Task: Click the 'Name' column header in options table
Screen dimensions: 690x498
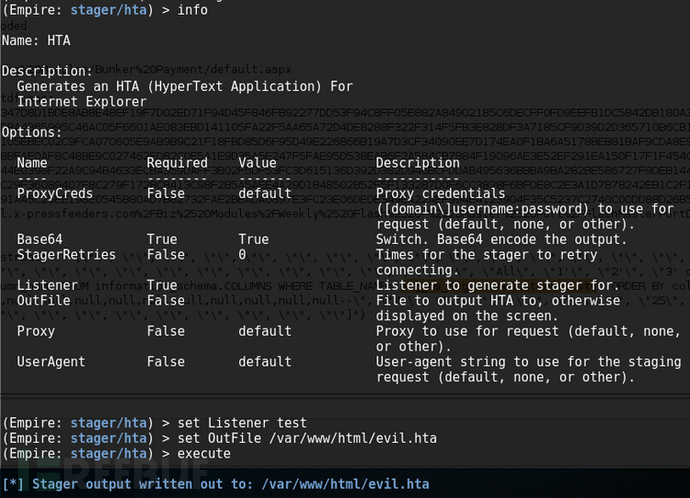Action: [x=32, y=163]
